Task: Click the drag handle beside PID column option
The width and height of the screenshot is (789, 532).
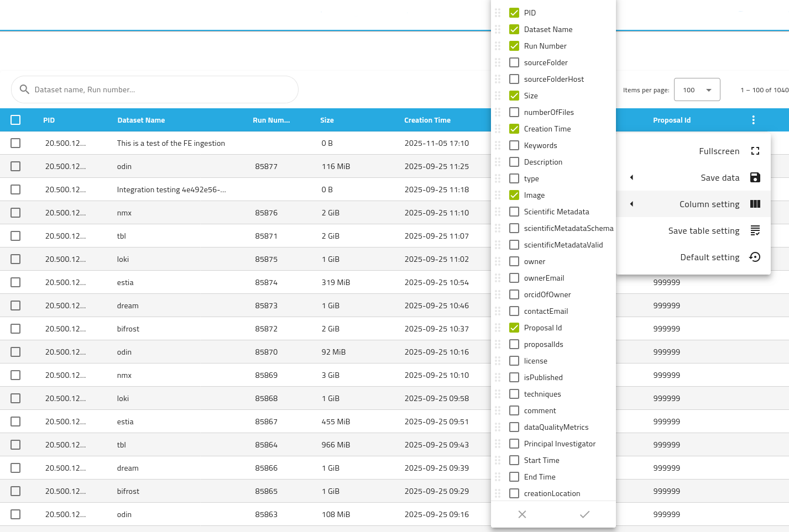Action: [x=498, y=13]
